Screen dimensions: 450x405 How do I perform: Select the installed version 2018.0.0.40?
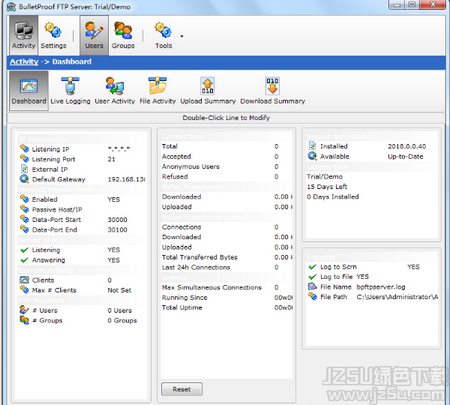coord(407,146)
